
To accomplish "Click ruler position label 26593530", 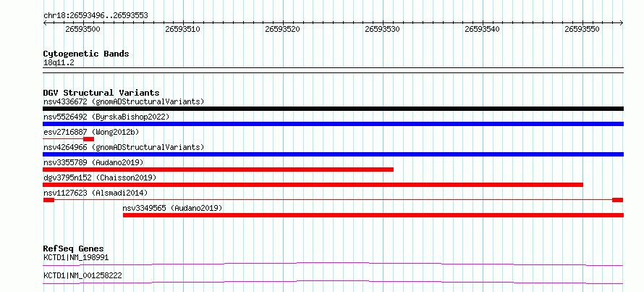I will coord(382,29).
